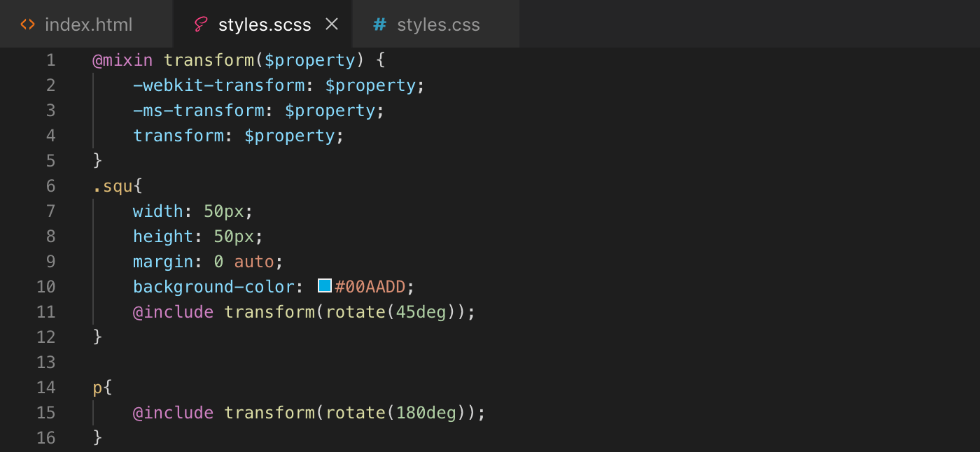
Task: Click line number 6 in the gutter
Action: coord(50,186)
